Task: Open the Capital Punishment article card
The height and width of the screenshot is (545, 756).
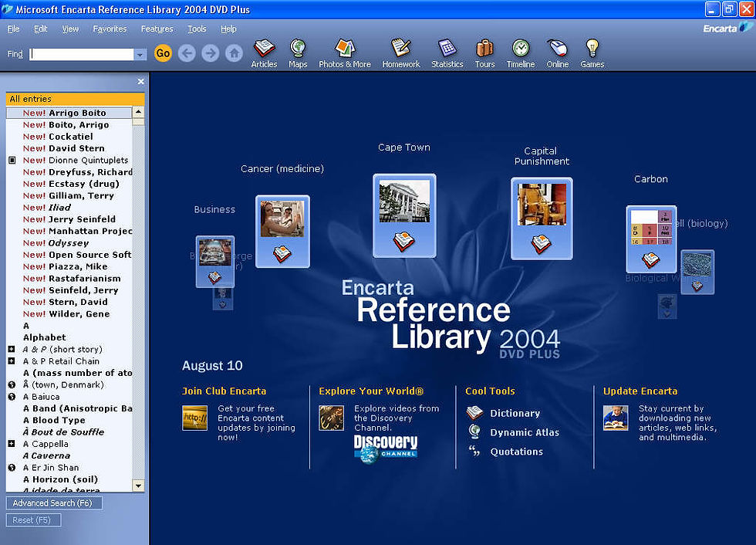Action: coord(542,218)
